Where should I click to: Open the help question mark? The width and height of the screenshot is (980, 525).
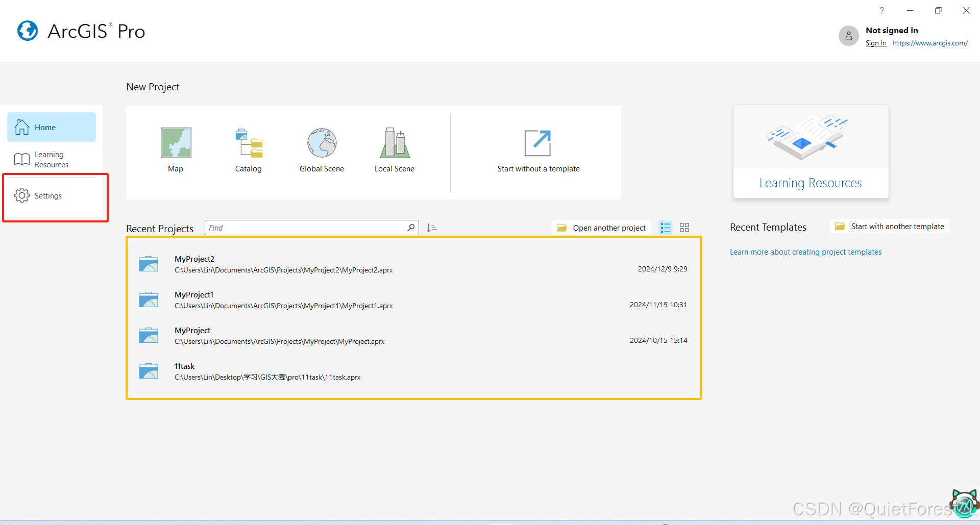[x=881, y=11]
